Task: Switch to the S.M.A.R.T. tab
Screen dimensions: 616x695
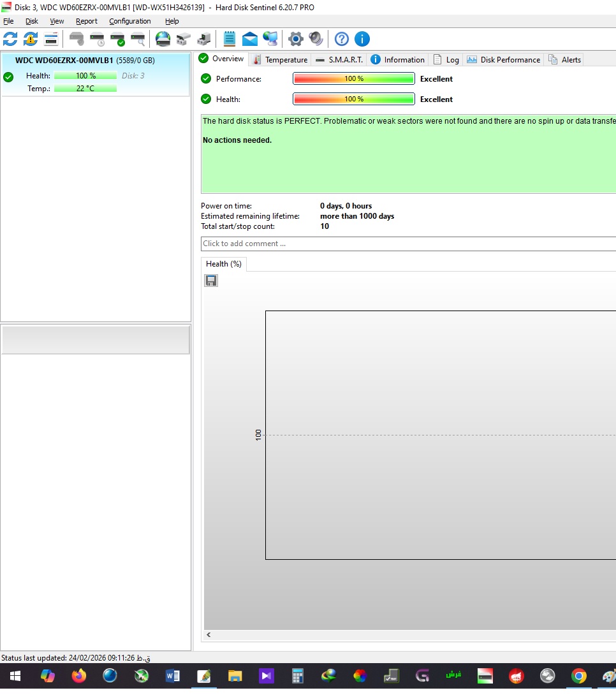Action: [x=339, y=59]
